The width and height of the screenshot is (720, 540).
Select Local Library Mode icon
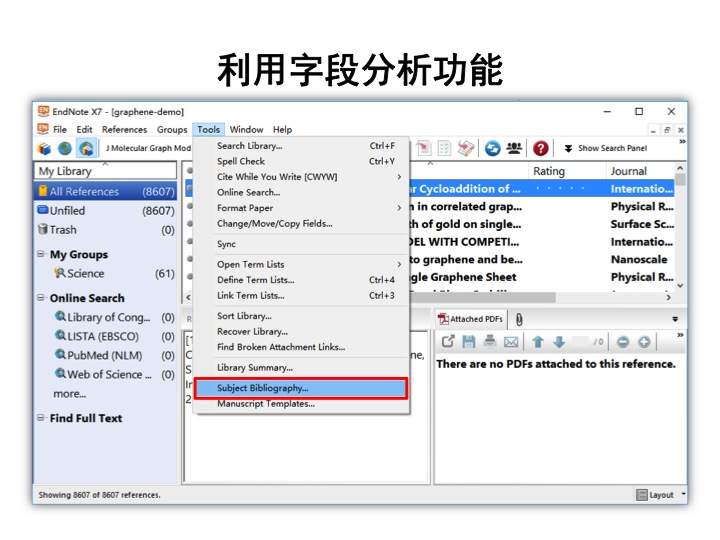pos(45,148)
